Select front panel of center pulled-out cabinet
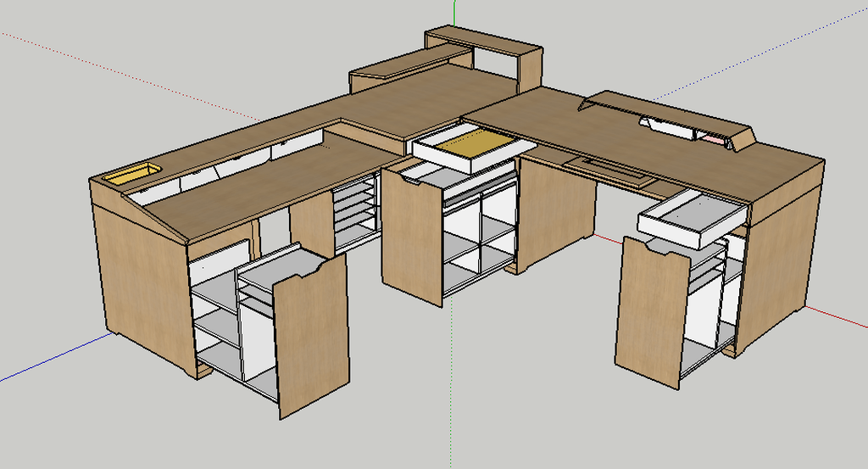 [x=412, y=237]
